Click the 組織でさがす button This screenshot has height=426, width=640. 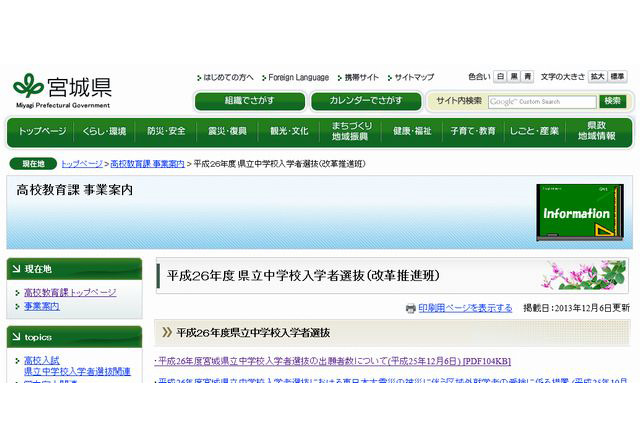[250, 101]
